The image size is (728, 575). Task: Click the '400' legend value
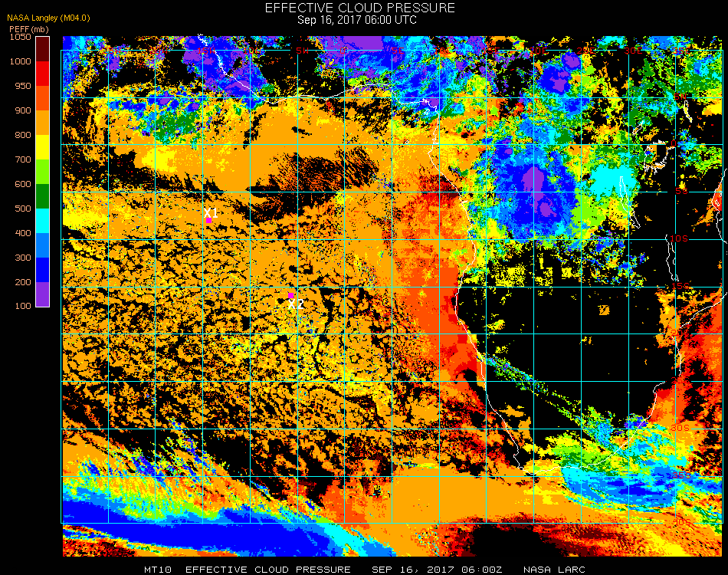pyautogui.click(x=23, y=233)
